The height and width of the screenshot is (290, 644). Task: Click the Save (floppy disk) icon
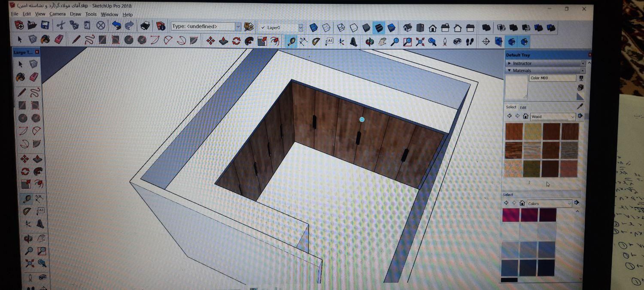click(45, 26)
